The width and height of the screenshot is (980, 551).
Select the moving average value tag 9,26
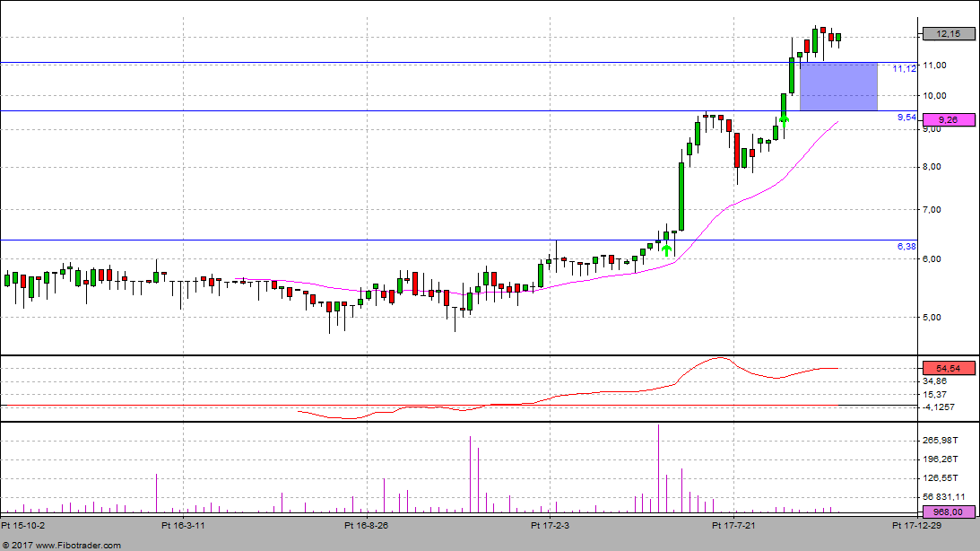click(x=948, y=119)
